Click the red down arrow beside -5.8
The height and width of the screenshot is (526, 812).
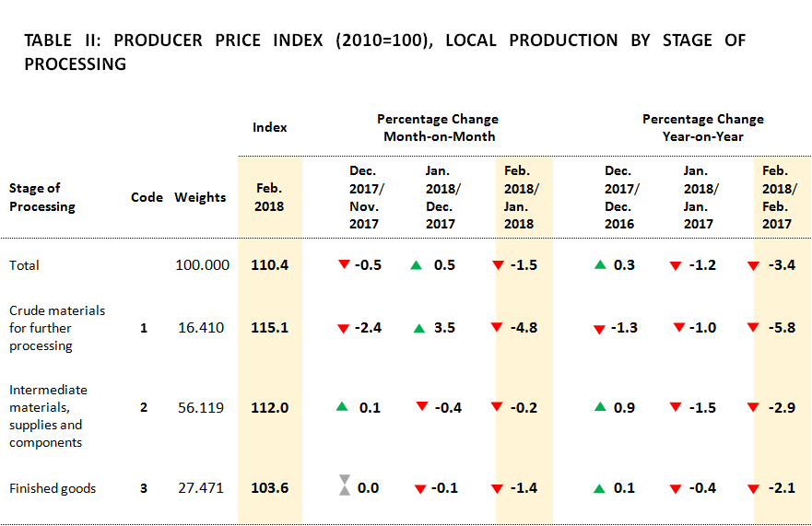(753, 327)
